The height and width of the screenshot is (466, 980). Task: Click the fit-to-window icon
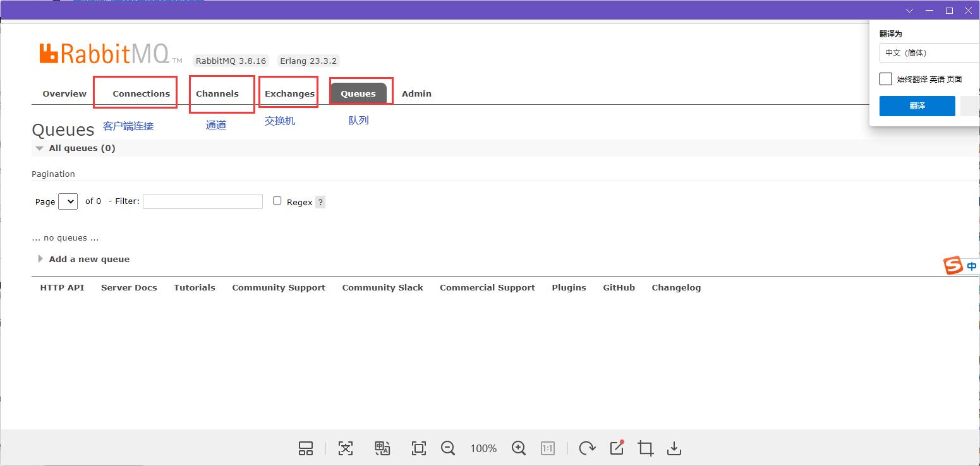pos(418,448)
